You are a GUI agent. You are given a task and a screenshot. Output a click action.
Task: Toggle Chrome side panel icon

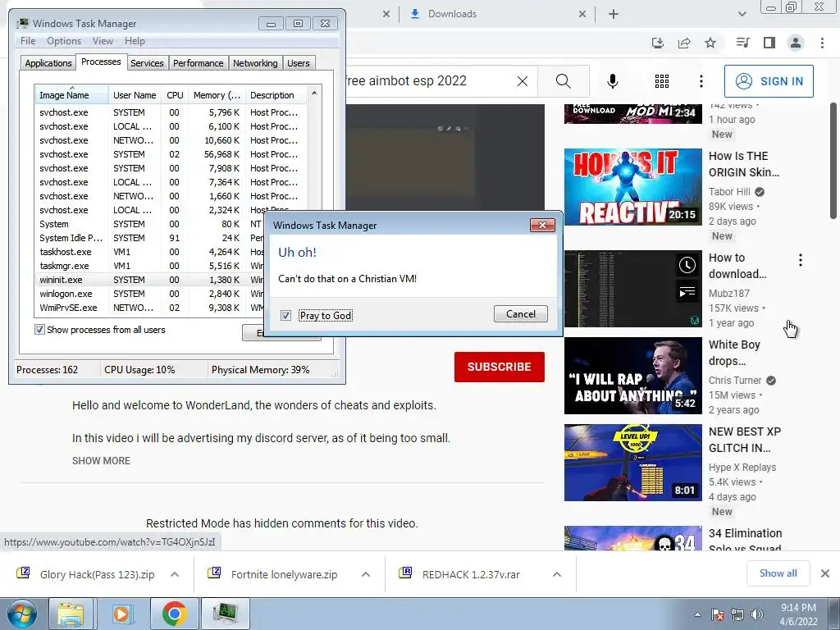(x=769, y=43)
